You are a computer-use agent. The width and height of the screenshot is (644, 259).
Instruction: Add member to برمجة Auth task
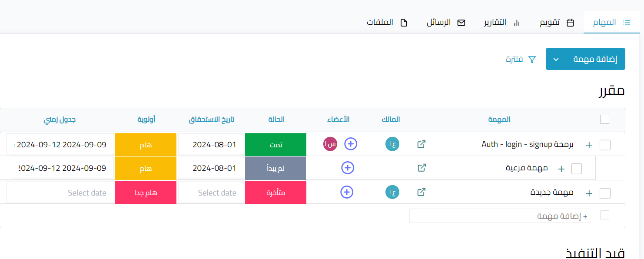point(351,144)
